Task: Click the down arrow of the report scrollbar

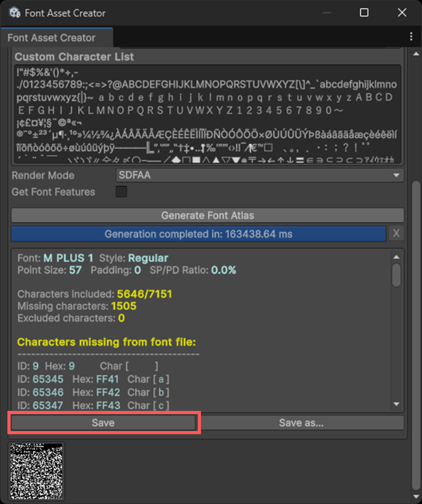Action: [396, 404]
